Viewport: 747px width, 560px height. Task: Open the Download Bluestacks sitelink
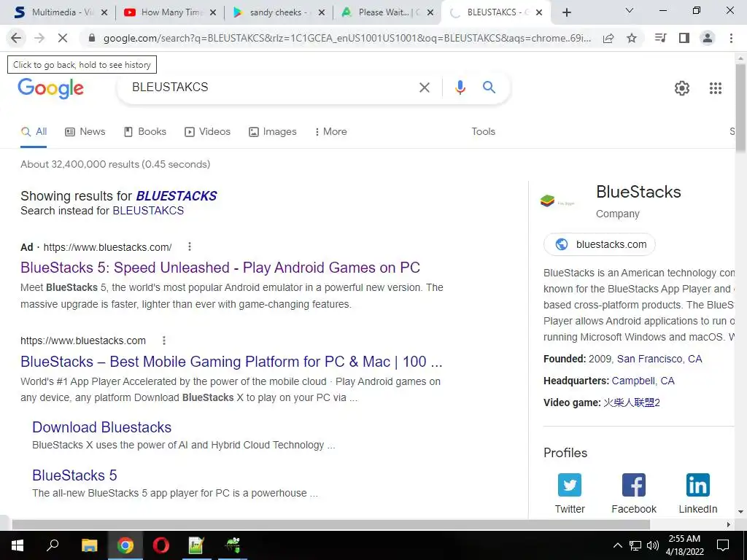[x=102, y=427]
